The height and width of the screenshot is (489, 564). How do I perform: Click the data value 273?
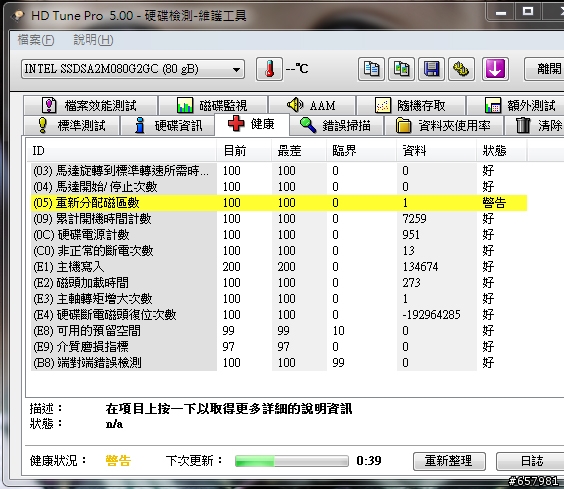point(411,282)
